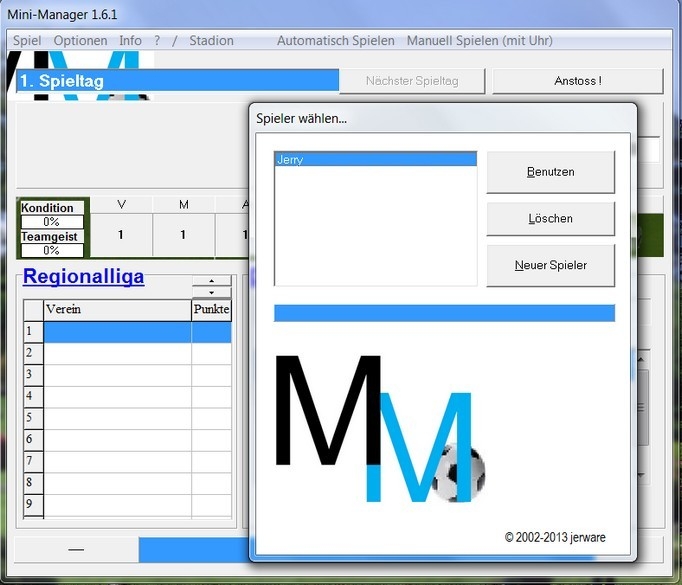The height and width of the screenshot is (585, 682).
Task: Open the Spiel menu
Action: pyautogui.click(x=27, y=41)
